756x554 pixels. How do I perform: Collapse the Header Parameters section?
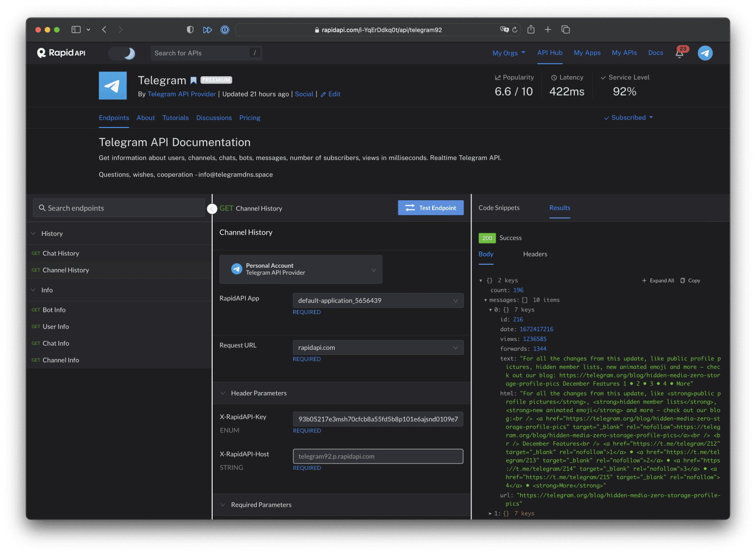coord(223,393)
